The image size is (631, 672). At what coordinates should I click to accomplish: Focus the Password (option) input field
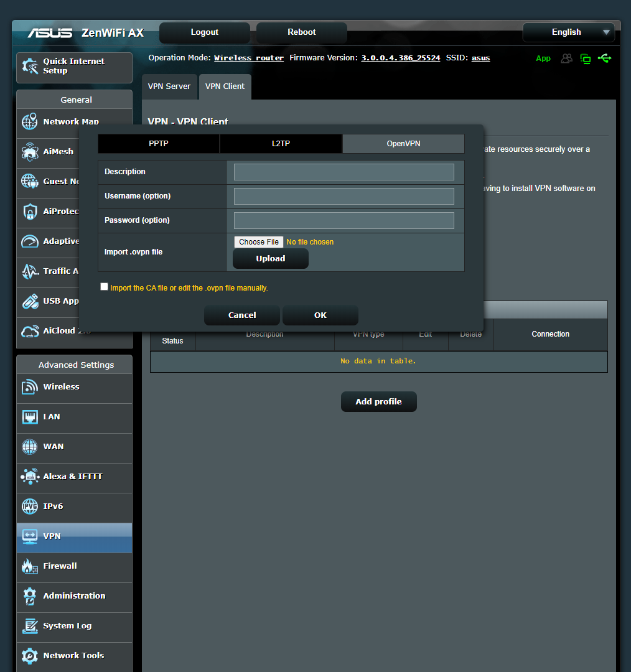[x=344, y=221]
